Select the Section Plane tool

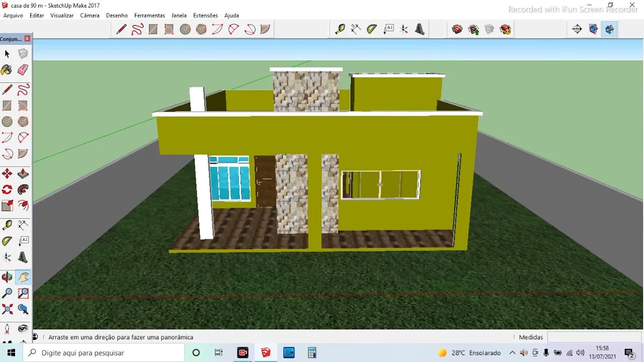[x=577, y=29]
